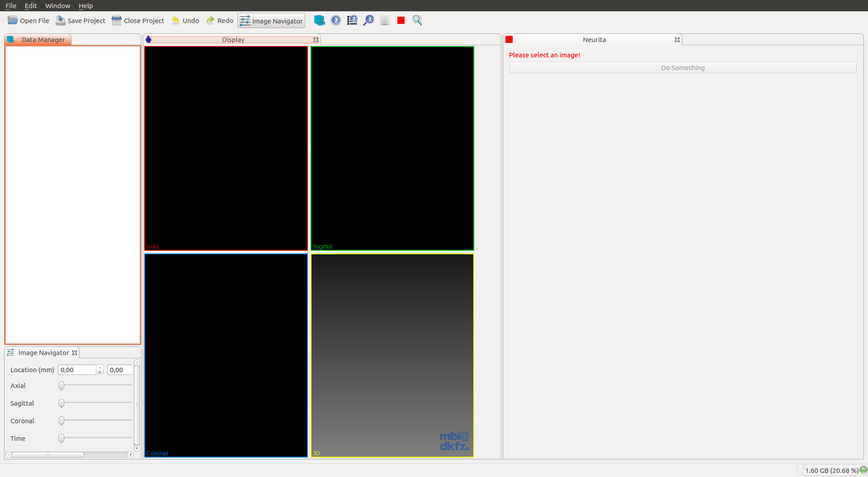Select the Image Navigator panel tab
This screenshot has height=477, width=868.
(x=42, y=353)
